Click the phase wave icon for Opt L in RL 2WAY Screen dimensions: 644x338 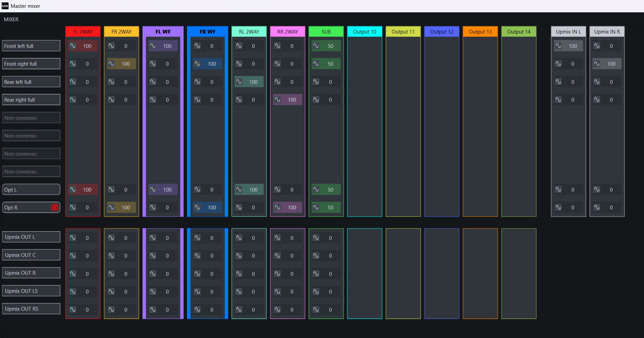pos(239,190)
